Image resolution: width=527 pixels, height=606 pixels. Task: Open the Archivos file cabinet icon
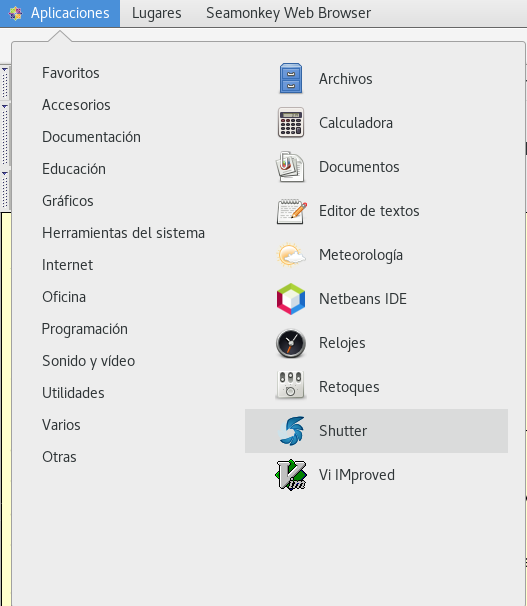[x=291, y=78]
